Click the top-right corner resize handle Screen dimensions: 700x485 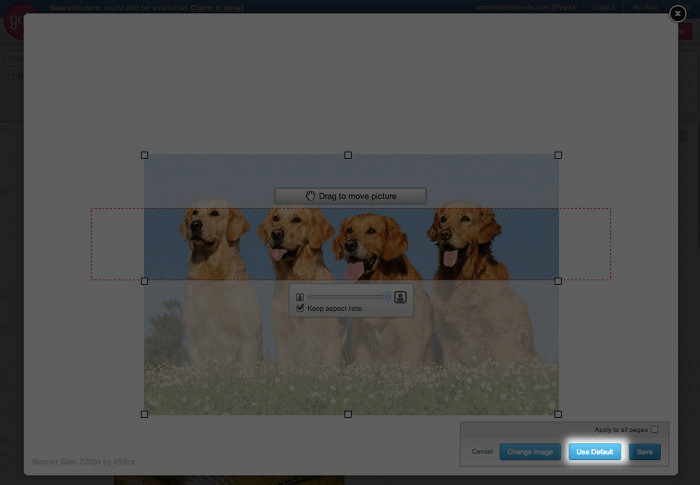[558, 155]
